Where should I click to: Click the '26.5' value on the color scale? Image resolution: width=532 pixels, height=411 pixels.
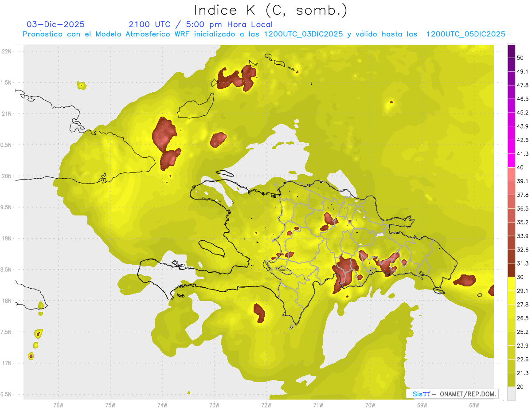pyautogui.click(x=522, y=318)
